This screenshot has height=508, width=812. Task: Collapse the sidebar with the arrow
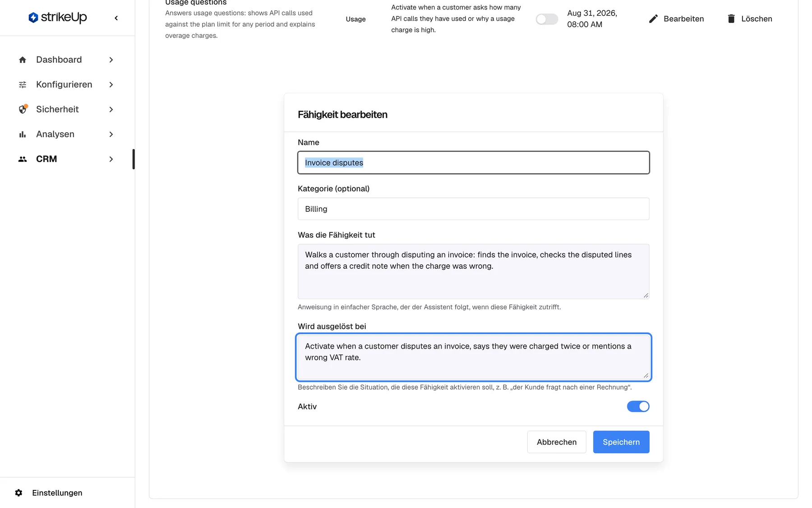116,18
